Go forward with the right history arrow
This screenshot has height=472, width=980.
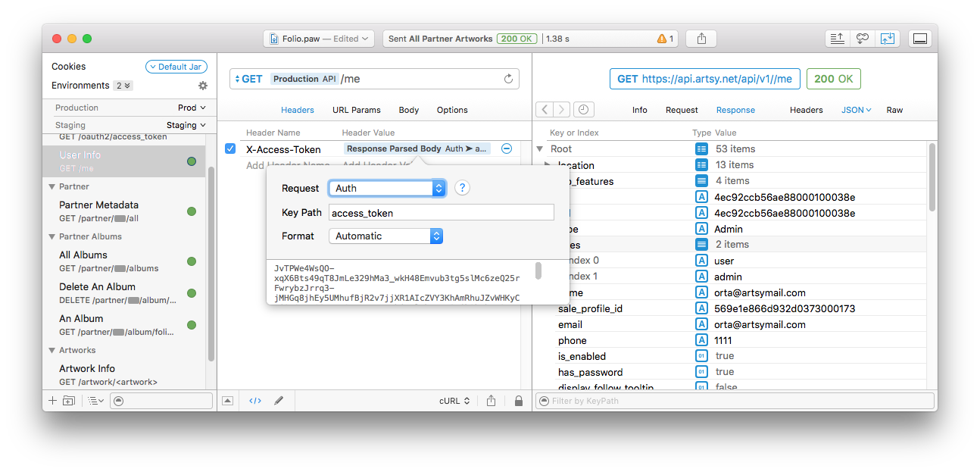click(561, 110)
